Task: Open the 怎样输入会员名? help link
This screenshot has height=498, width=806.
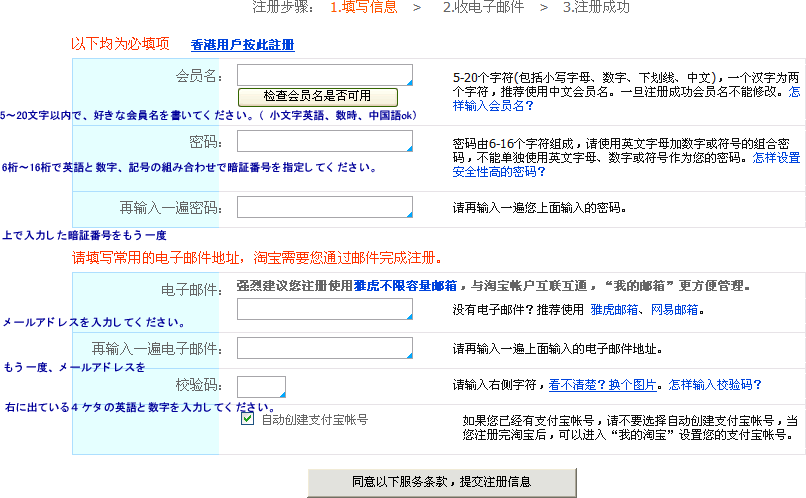Action: click(492, 105)
